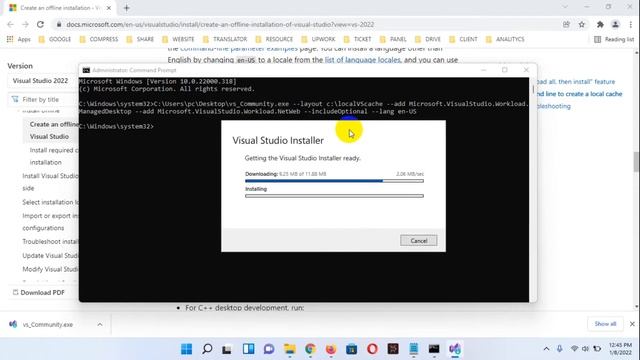Open the Widgets panel from the taskbar
The image size is (640, 360).
[248, 349]
